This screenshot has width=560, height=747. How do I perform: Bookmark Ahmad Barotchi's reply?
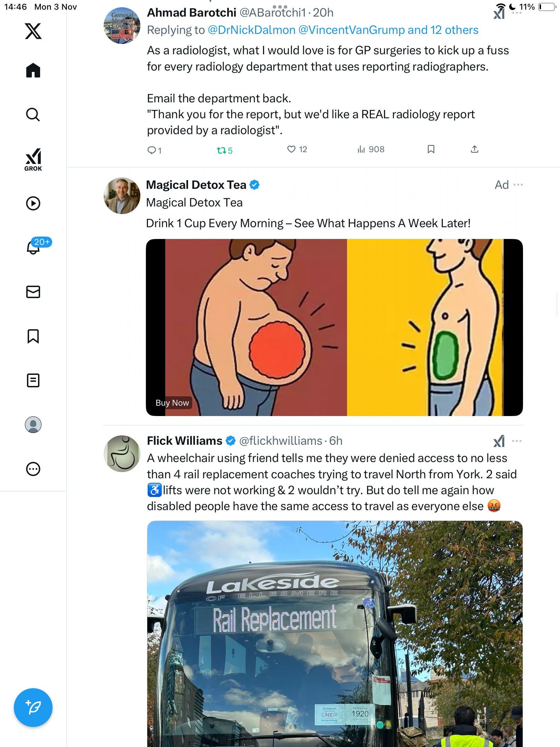[431, 149]
